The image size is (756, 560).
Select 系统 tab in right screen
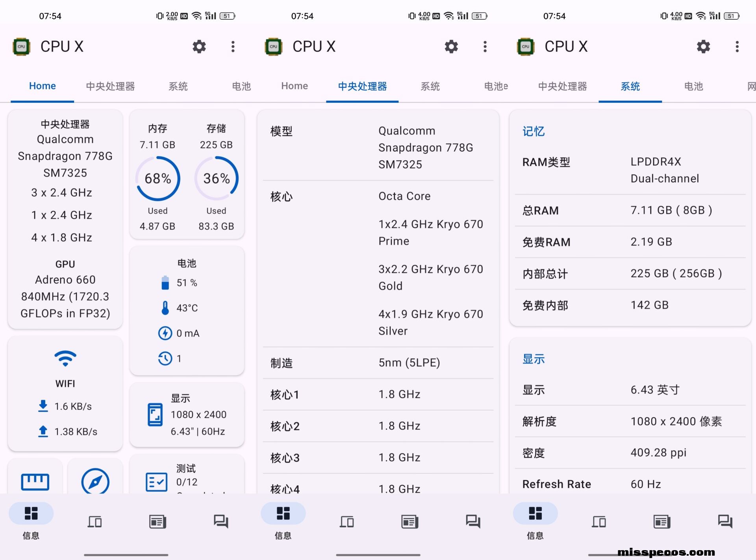click(x=630, y=86)
